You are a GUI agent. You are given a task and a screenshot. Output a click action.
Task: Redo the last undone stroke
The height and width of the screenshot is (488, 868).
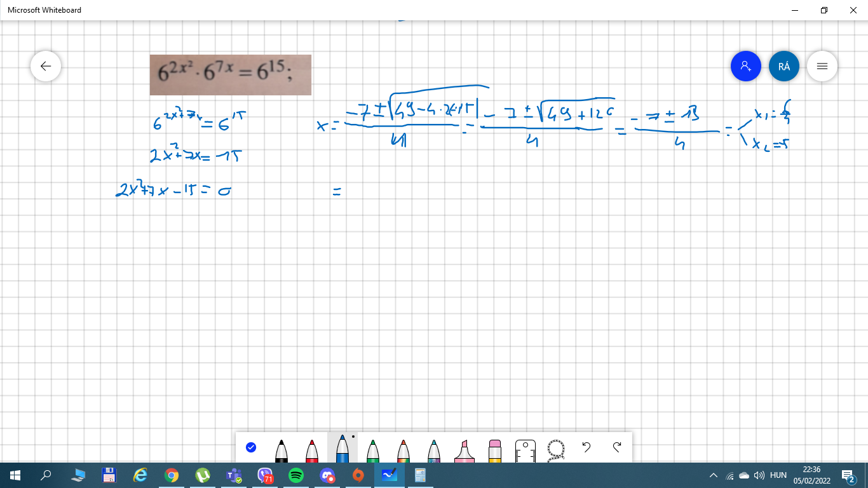[x=617, y=447]
